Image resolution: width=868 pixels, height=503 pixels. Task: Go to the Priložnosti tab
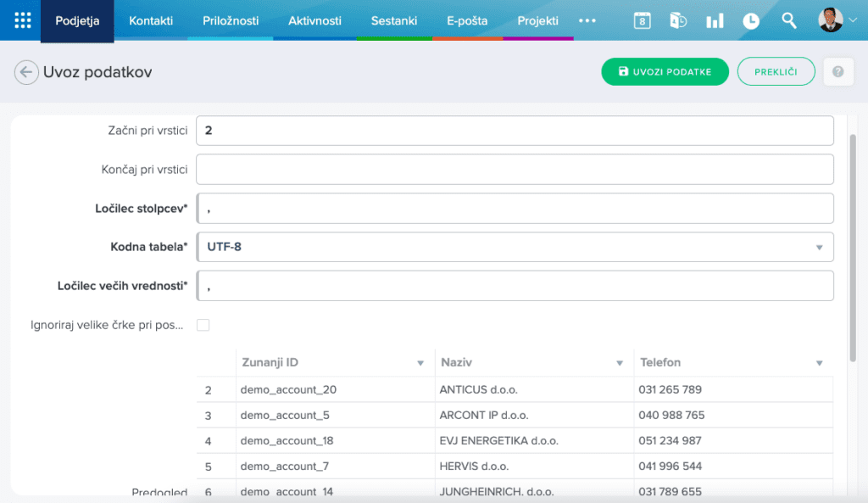pos(231,21)
